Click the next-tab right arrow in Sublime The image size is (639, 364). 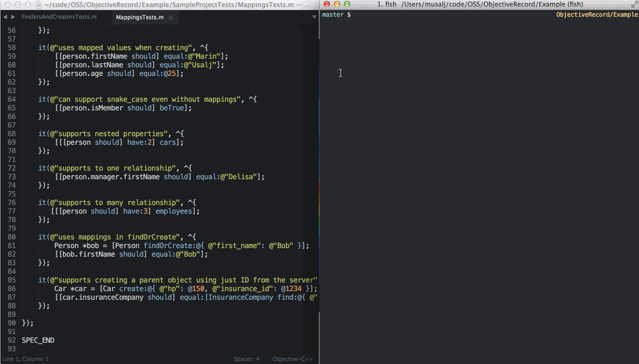[x=13, y=17]
